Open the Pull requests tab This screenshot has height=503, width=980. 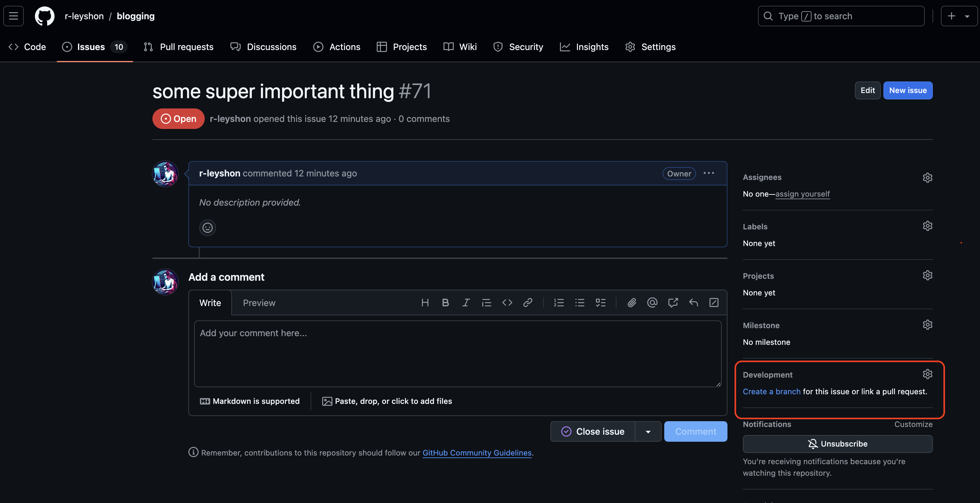179,47
